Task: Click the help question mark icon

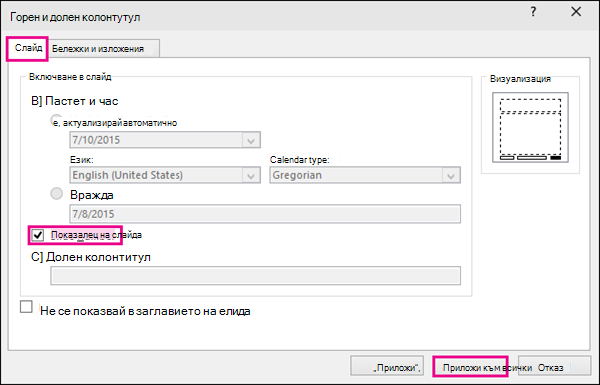Action: [533, 12]
